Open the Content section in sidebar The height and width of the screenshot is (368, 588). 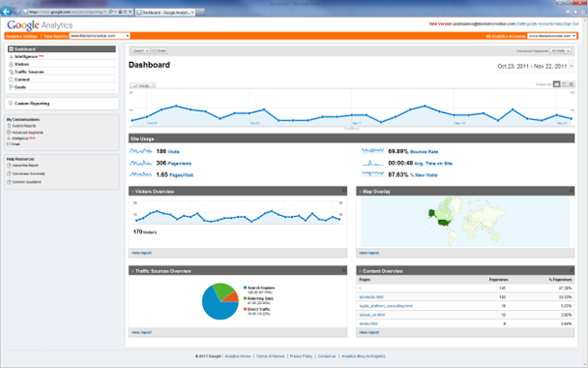coord(23,79)
